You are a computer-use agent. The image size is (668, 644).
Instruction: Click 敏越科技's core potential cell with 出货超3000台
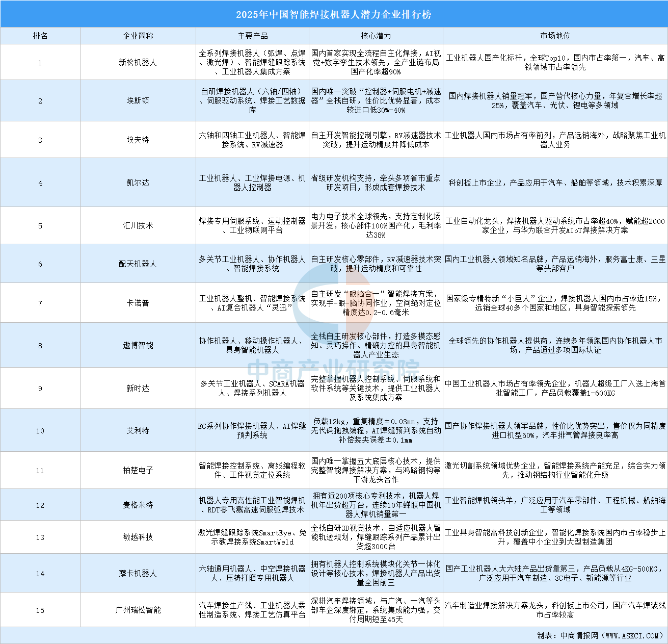pyautogui.click(x=376, y=537)
